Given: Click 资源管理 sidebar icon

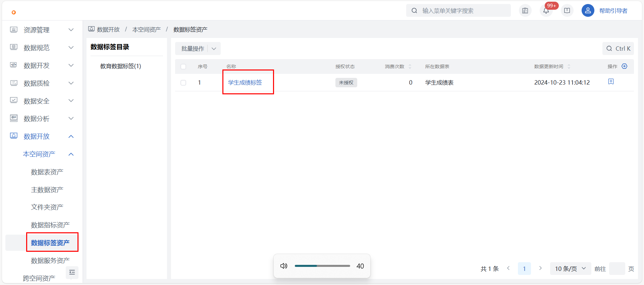Looking at the screenshot, I should pos(14,30).
